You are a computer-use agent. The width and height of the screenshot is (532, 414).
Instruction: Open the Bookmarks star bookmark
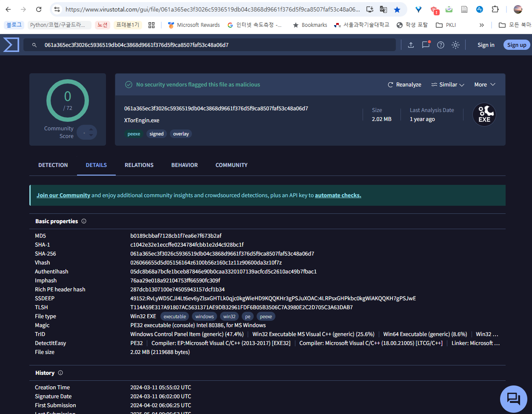[x=310, y=25]
